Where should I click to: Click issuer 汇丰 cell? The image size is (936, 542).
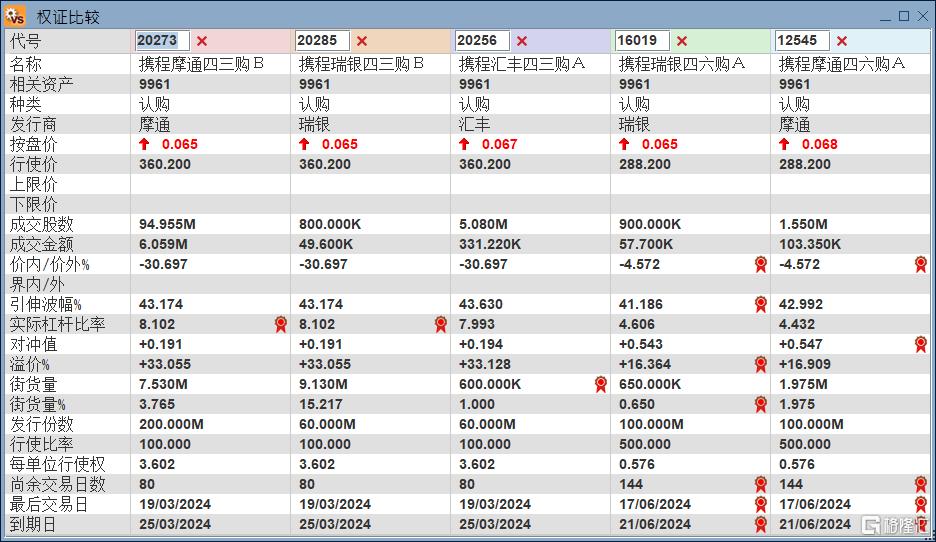(474, 124)
